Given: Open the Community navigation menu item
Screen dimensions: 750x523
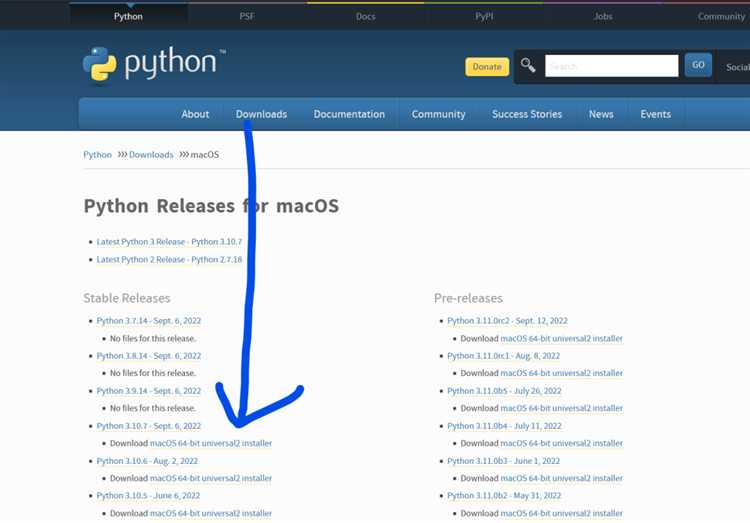Looking at the screenshot, I should pos(439,114).
